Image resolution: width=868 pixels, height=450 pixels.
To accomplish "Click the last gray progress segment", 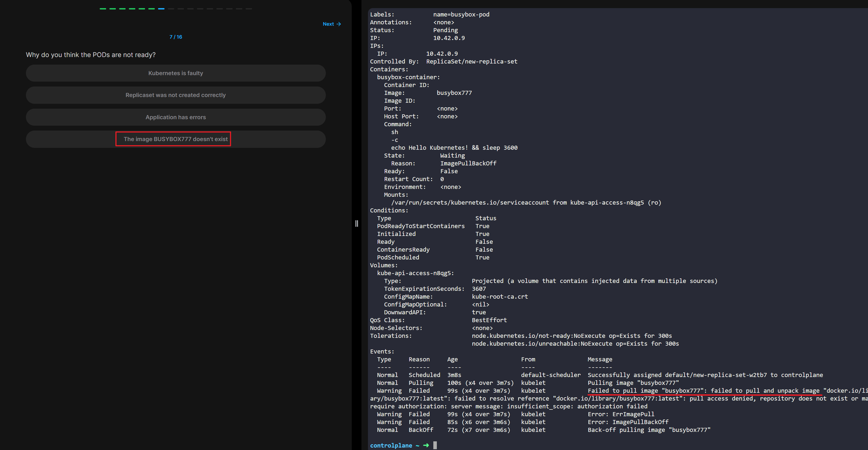I will pos(249,9).
